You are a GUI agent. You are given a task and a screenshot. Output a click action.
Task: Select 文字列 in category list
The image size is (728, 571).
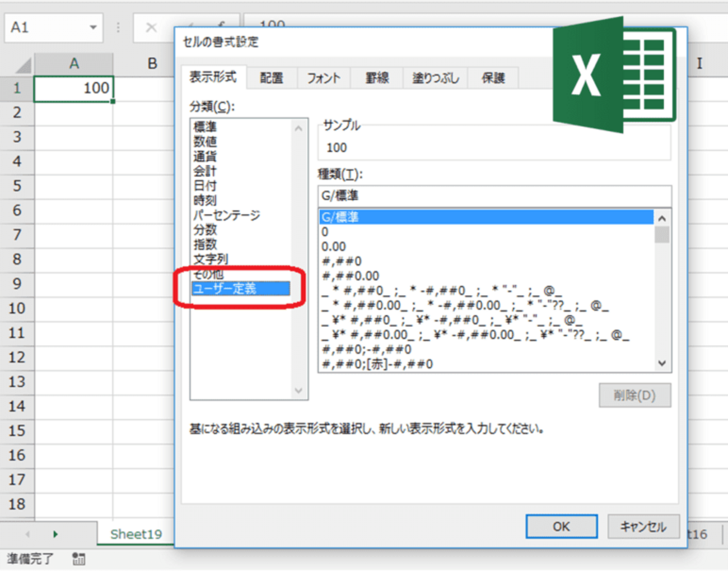click(x=211, y=259)
